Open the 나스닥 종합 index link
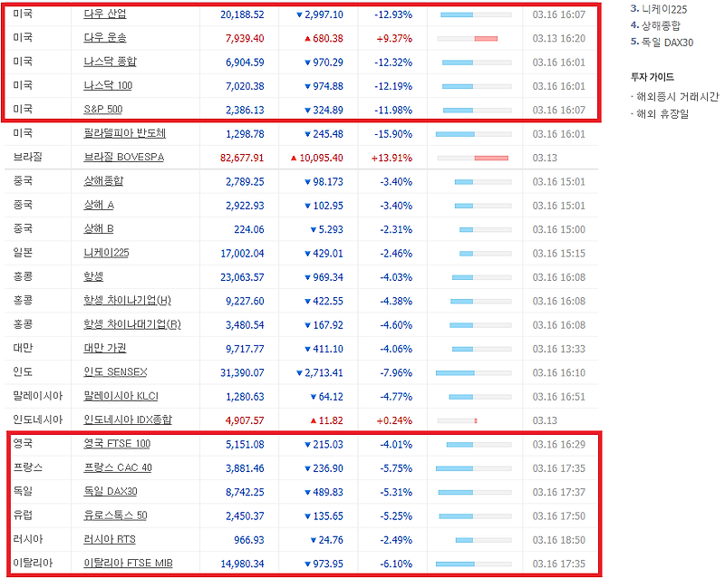Screen dimensions: 725x588 (110, 62)
